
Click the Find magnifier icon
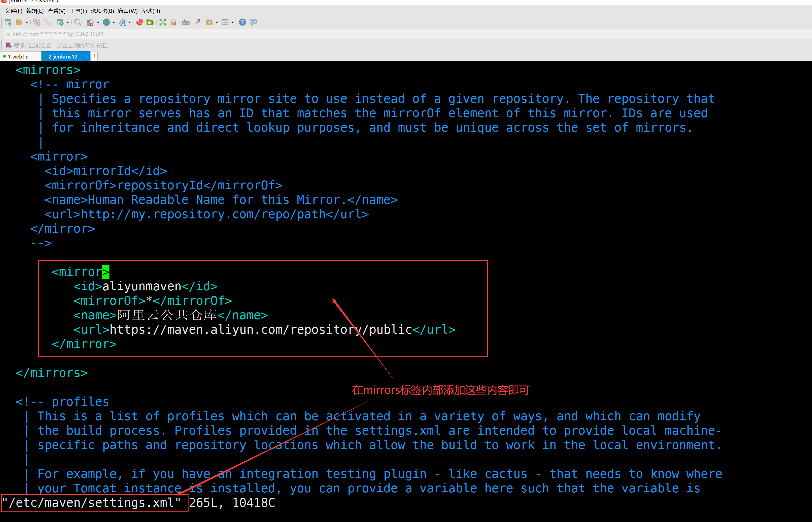click(78, 22)
